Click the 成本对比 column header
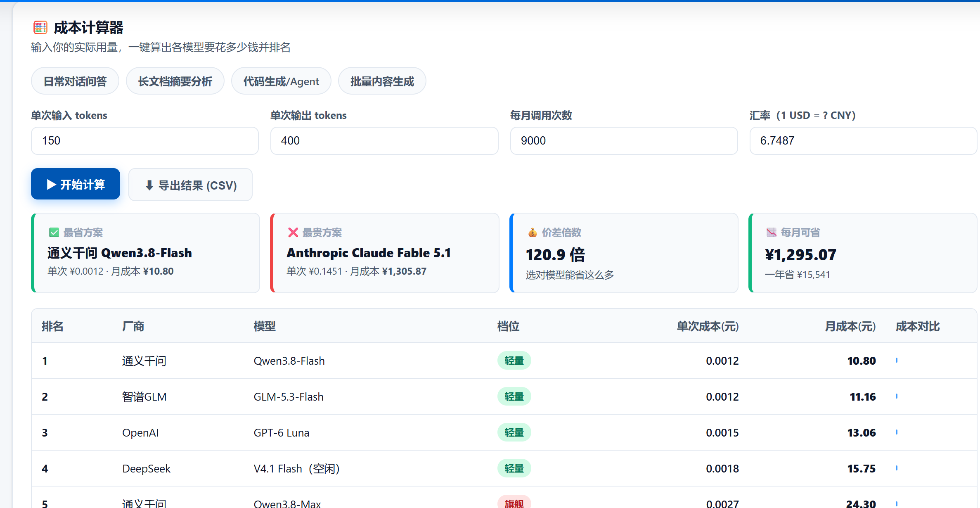Image resolution: width=980 pixels, height=508 pixels. click(x=918, y=326)
